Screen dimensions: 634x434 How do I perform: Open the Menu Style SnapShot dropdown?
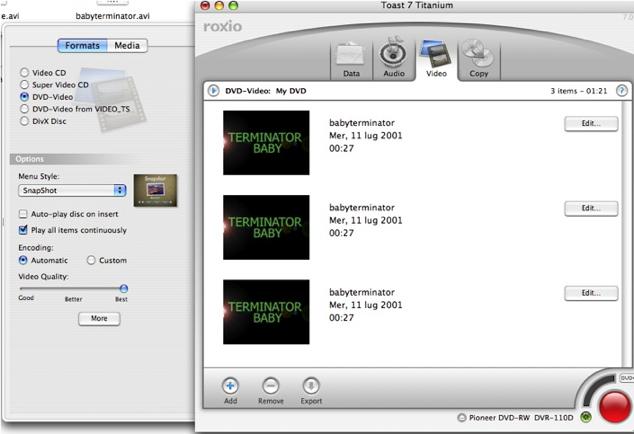click(72, 190)
